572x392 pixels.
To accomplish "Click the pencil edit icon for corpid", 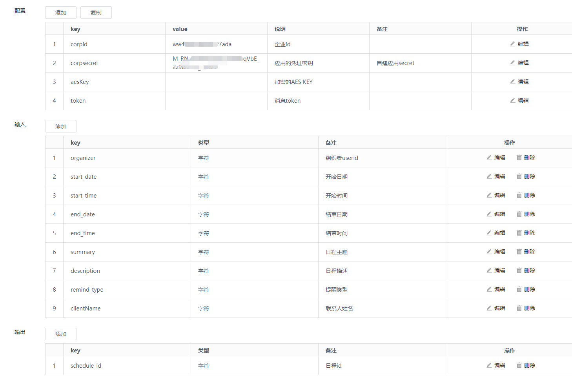I will click(x=512, y=44).
